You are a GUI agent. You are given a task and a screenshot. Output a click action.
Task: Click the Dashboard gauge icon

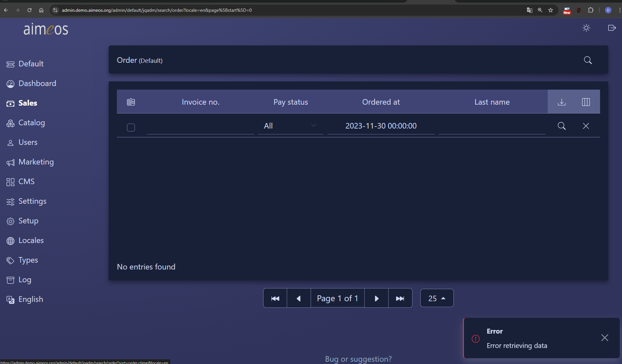point(10,84)
